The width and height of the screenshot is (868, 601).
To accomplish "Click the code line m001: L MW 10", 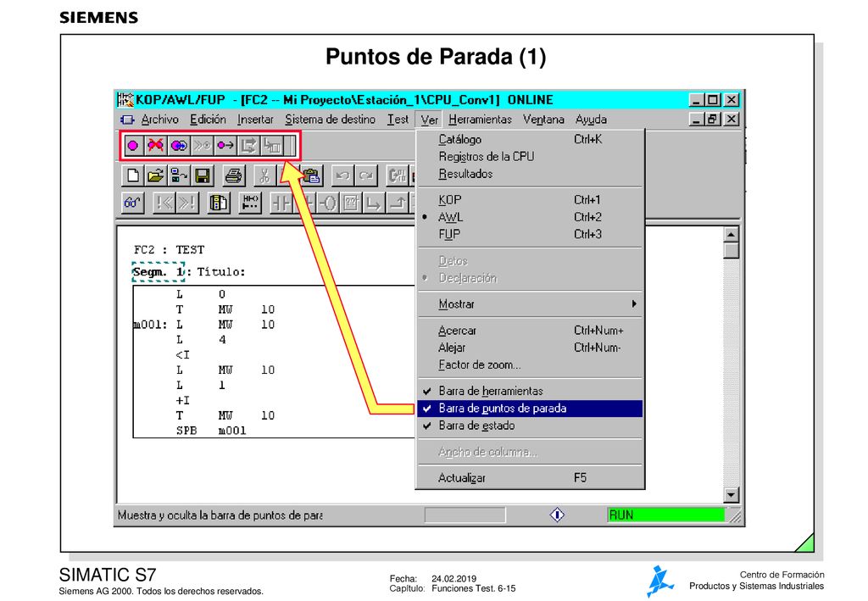I will [203, 325].
